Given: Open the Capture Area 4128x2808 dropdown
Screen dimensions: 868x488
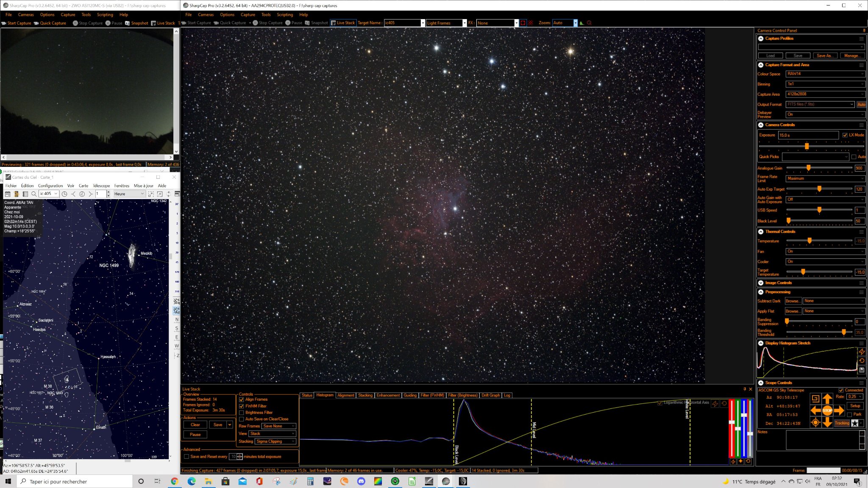Looking at the screenshot, I should 825,94.
